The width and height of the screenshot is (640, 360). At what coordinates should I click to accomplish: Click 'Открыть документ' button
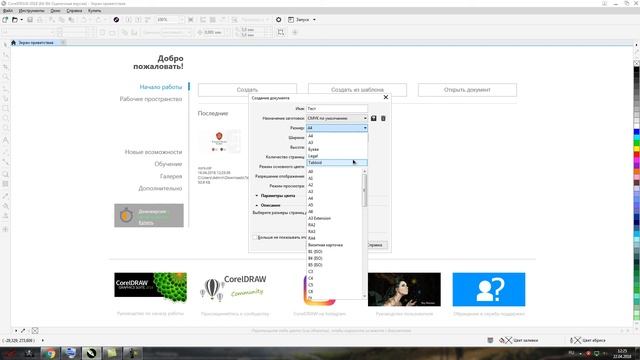coord(467,90)
